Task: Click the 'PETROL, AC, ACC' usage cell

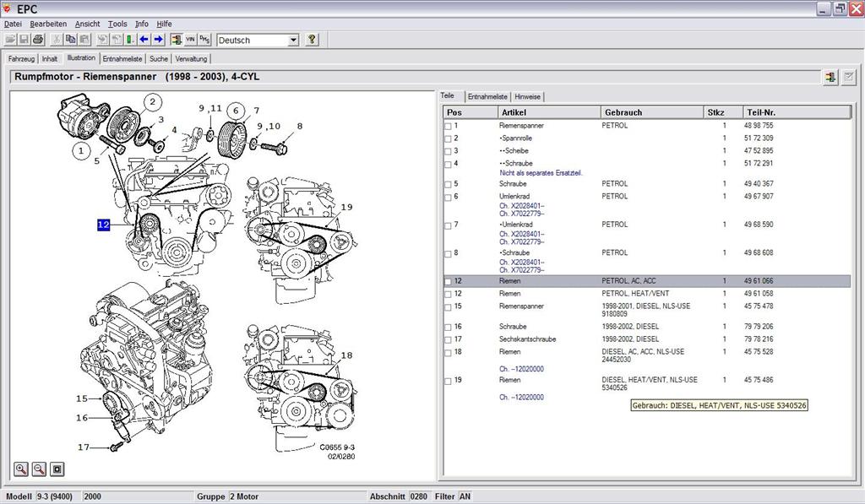Action: point(628,280)
